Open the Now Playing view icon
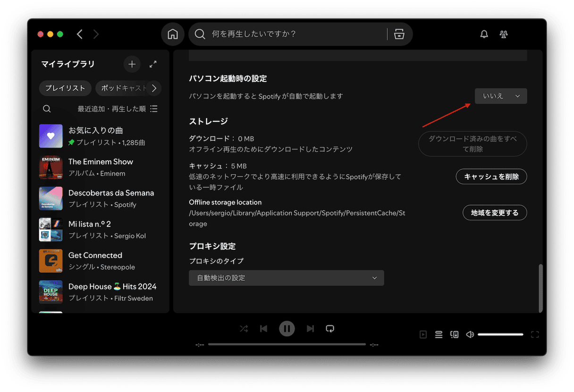 pyautogui.click(x=423, y=334)
